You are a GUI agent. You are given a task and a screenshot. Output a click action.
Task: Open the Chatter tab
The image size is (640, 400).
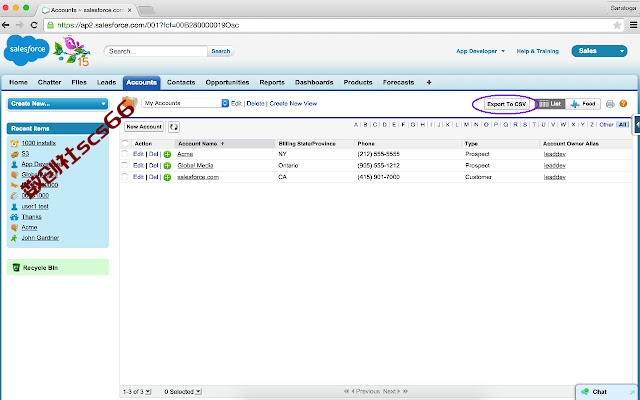[x=49, y=82]
